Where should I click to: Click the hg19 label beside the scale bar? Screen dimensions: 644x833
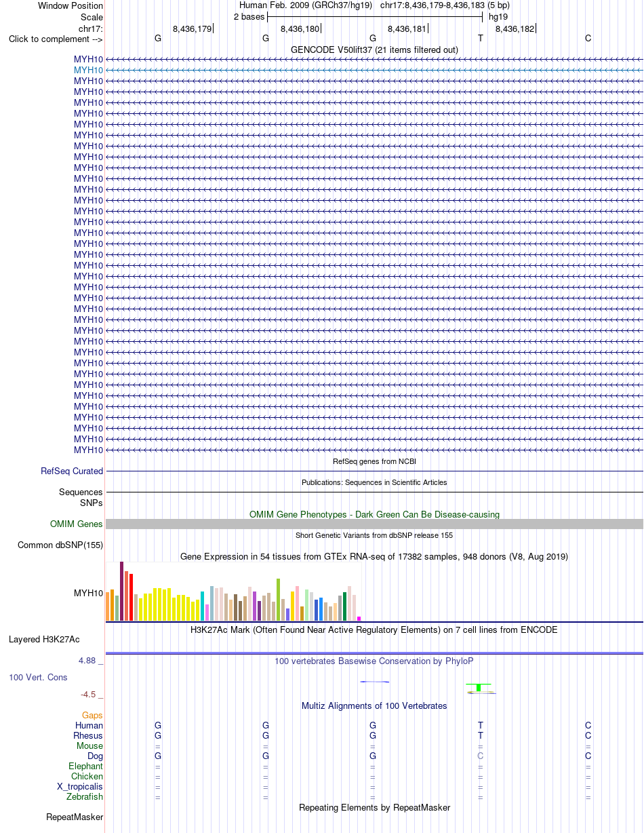point(498,16)
